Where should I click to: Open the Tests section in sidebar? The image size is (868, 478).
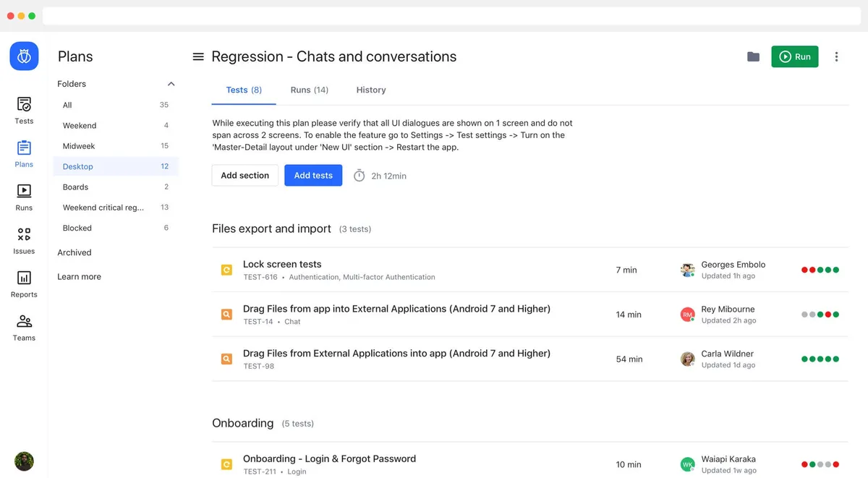click(x=24, y=110)
